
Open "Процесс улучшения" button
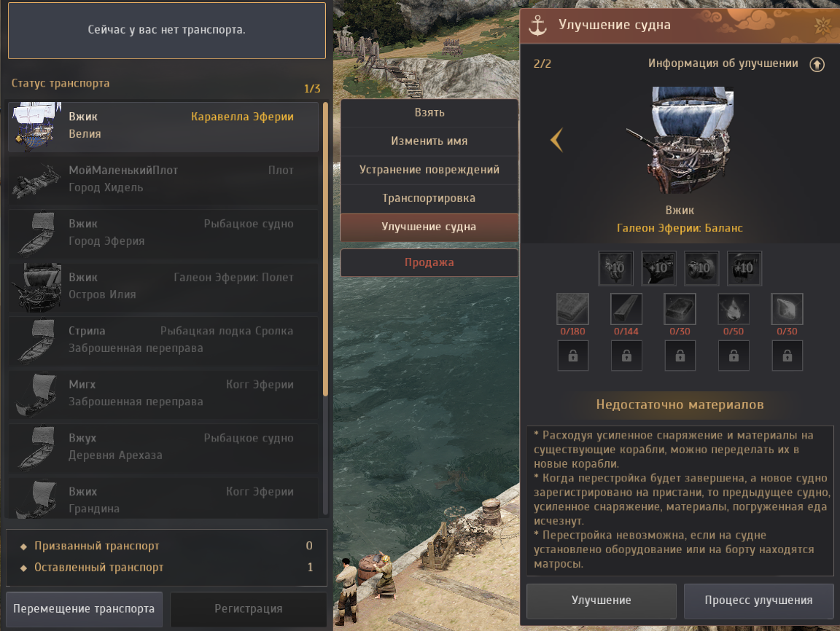[758, 600]
